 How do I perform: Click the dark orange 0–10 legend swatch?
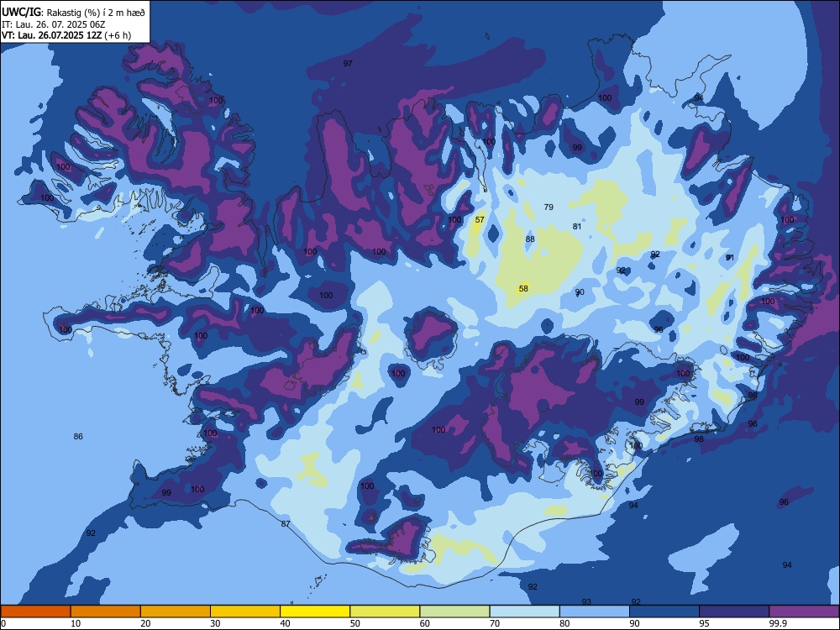coord(35,612)
